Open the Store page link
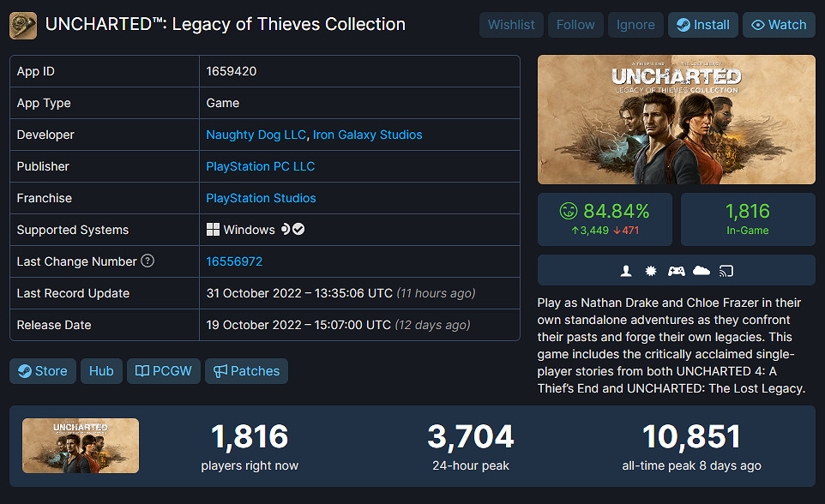The height and width of the screenshot is (504, 825). (x=43, y=371)
